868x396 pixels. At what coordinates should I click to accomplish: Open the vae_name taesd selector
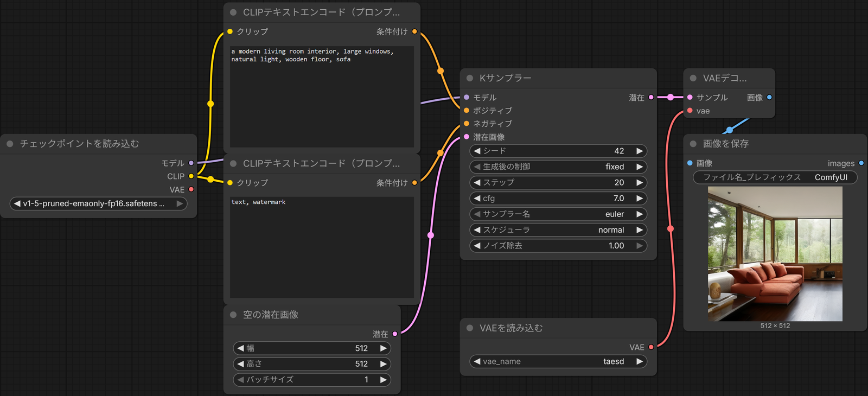558,361
